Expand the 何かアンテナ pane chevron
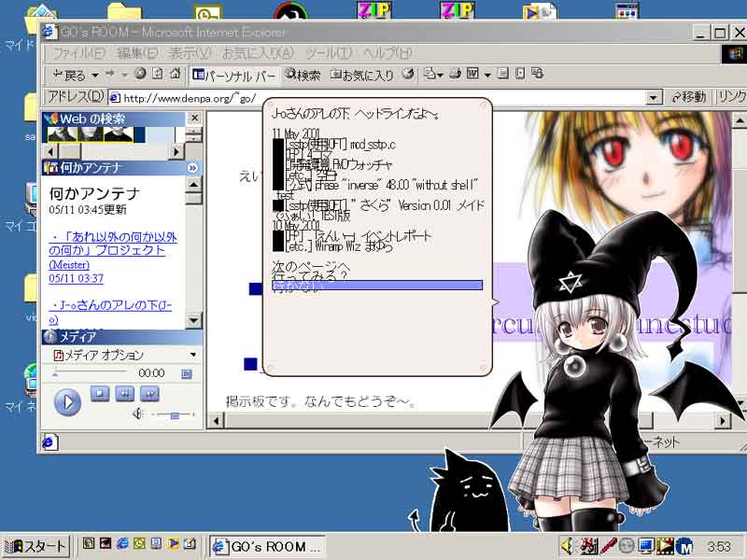 [x=192, y=168]
